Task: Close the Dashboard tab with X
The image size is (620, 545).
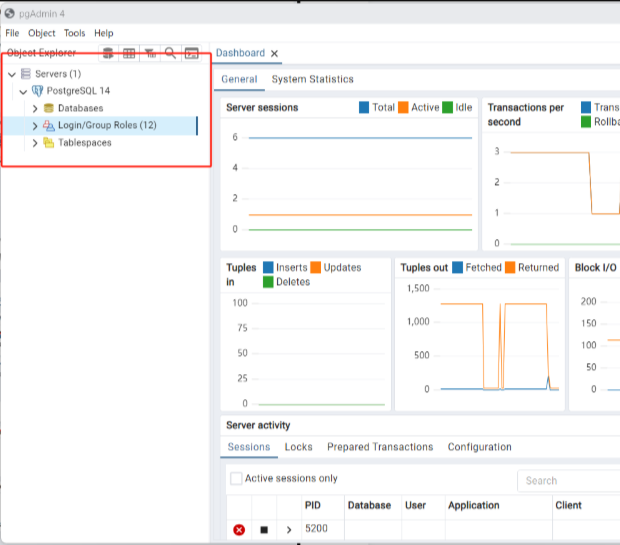Action: coord(274,53)
